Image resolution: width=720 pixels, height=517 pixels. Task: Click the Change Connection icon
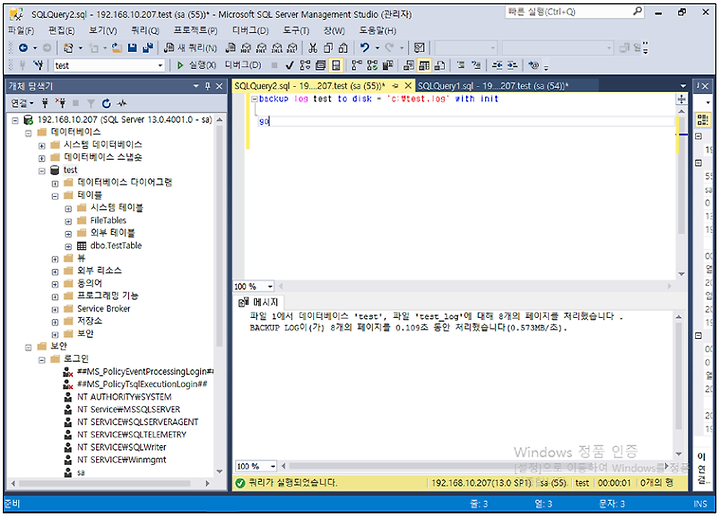(x=39, y=66)
